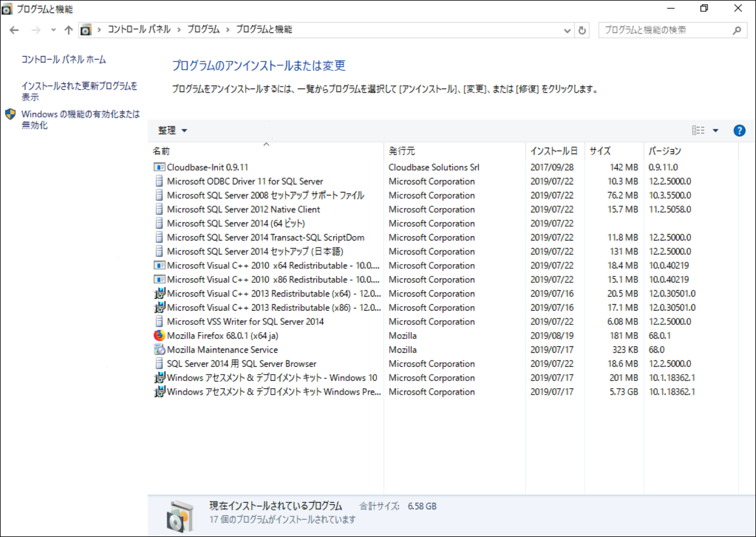Click the SQL Server 2012 Native Client icon
The width and height of the screenshot is (756, 537).
[159, 209]
